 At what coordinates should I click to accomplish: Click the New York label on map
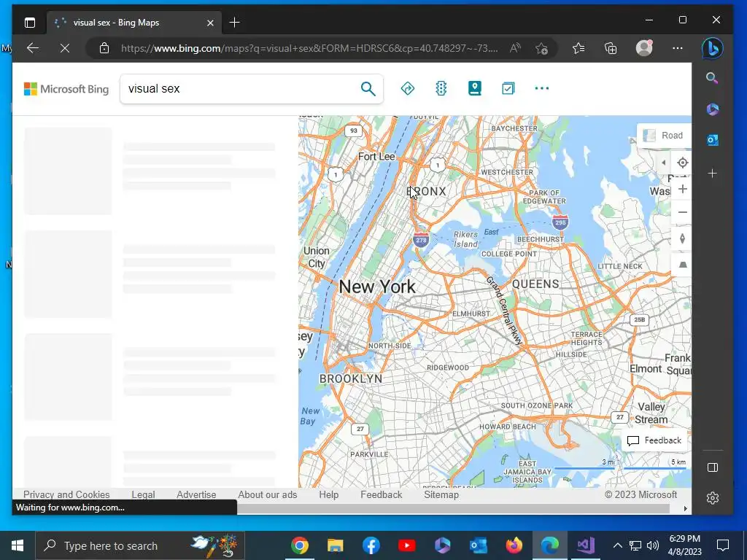377,287
